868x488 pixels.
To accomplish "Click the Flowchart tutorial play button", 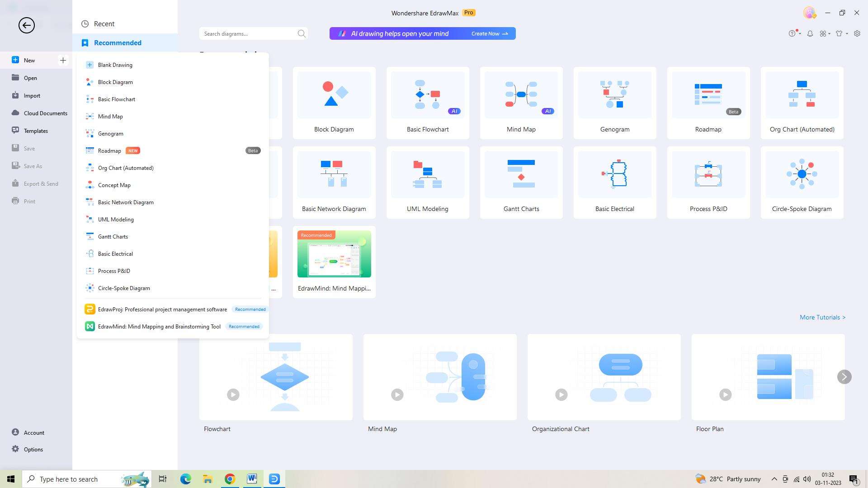I will pos(233,394).
